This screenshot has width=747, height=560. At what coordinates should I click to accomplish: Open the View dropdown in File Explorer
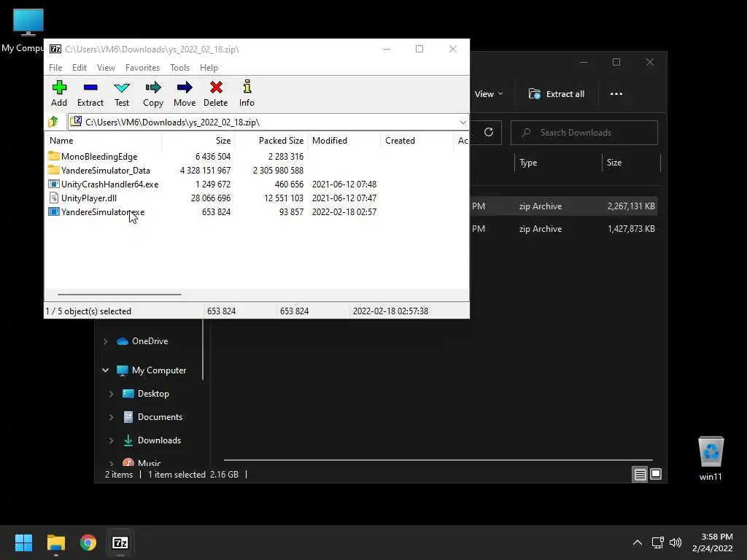tap(489, 94)
